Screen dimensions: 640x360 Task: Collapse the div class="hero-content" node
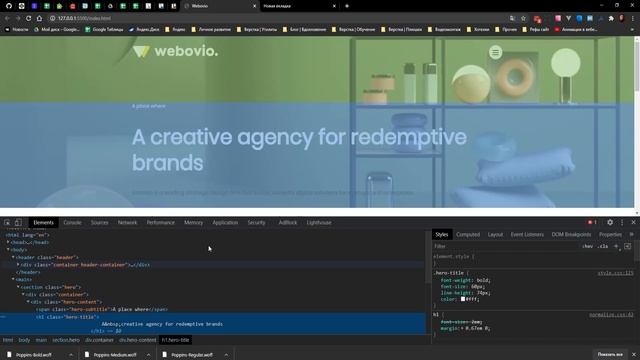[x=28, y=302]
